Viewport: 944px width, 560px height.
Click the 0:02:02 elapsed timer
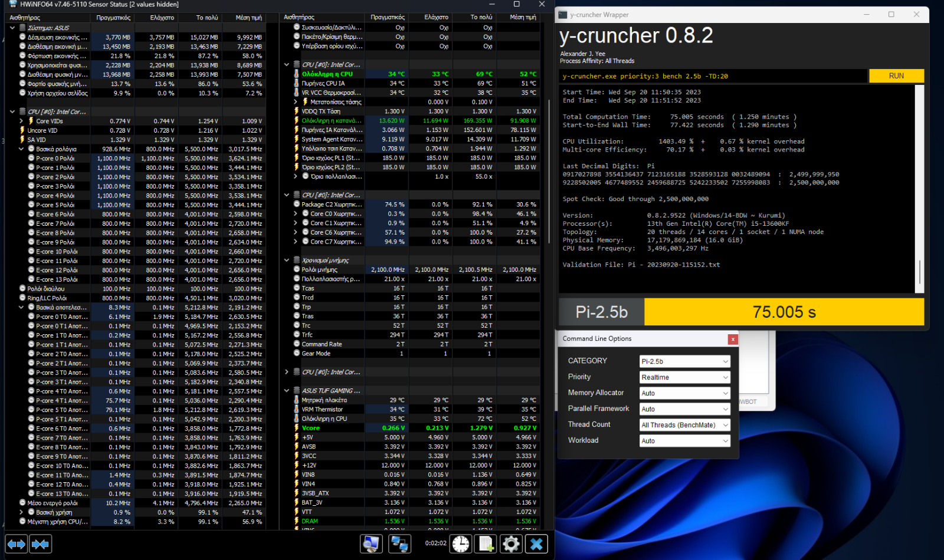click(x=436, y=543)
